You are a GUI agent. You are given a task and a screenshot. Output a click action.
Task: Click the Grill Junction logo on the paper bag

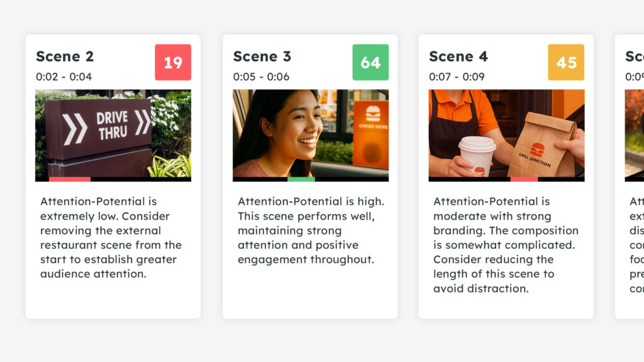click(536, 150)
